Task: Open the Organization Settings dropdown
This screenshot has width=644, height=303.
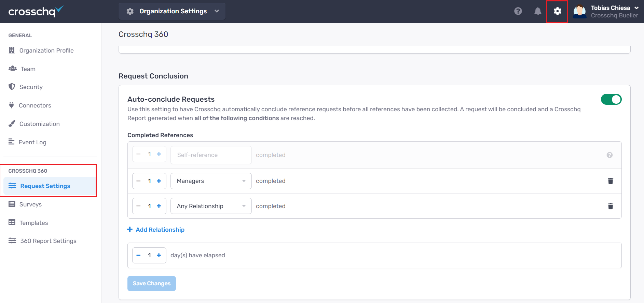Action: tap(172, 11)
